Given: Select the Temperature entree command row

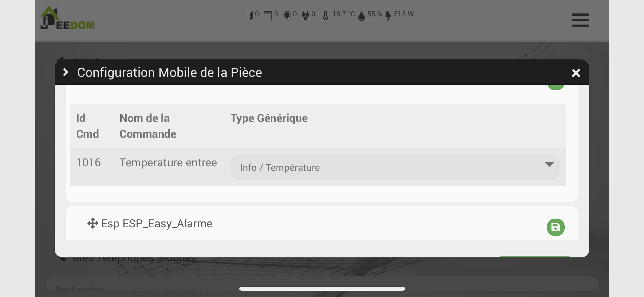Looking at the screenshot, I should 168,163.
